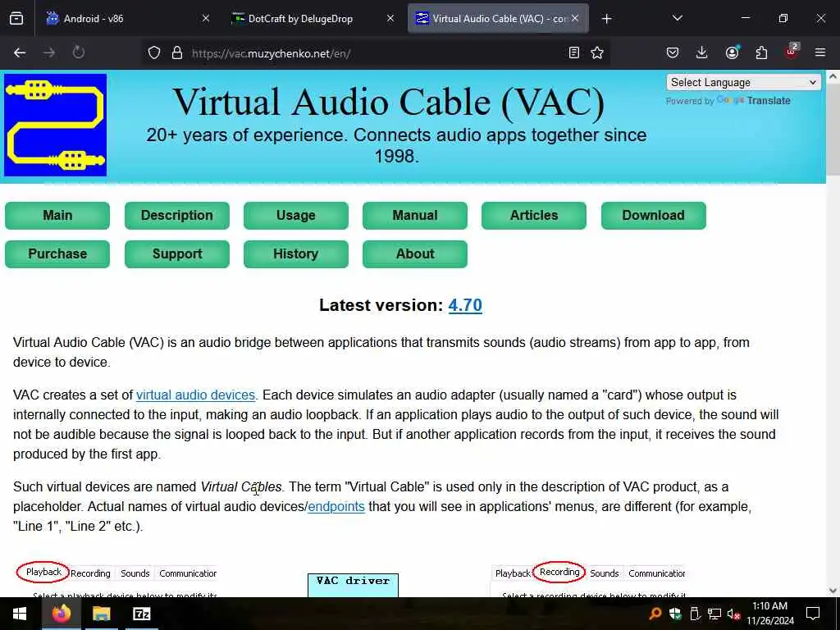
Task: Open network tray icon
Action: pyautogui.click(x=714, y=614)
